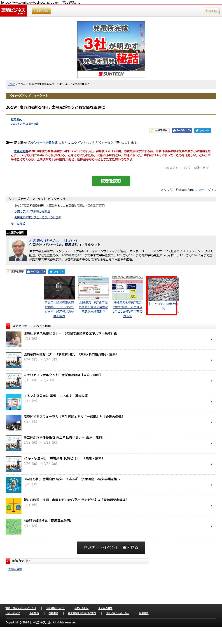The image size is (222, 644).
Task: Share using bottom ツイート button
Action: (x=57, y=271)
